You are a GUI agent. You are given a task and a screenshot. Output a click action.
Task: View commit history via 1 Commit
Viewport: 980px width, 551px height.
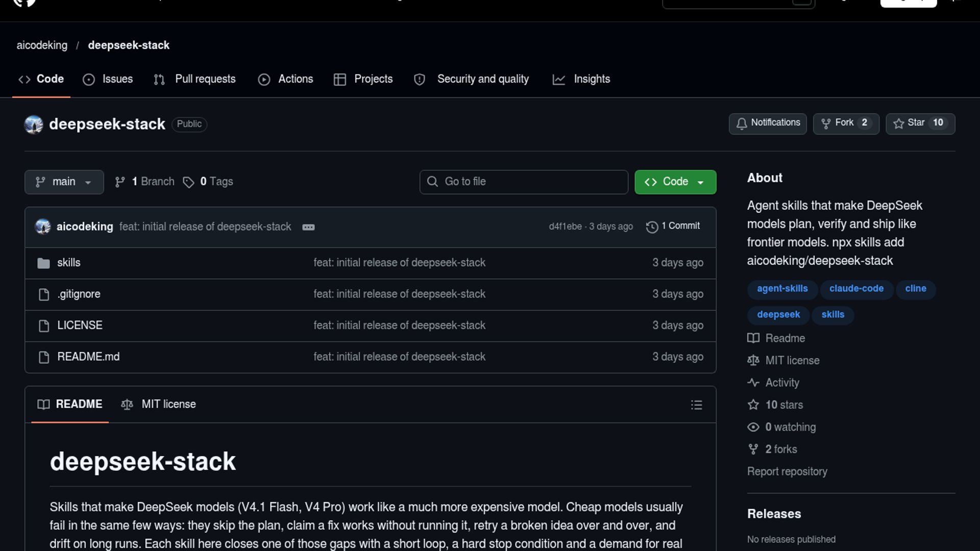(x=673, y=226)
